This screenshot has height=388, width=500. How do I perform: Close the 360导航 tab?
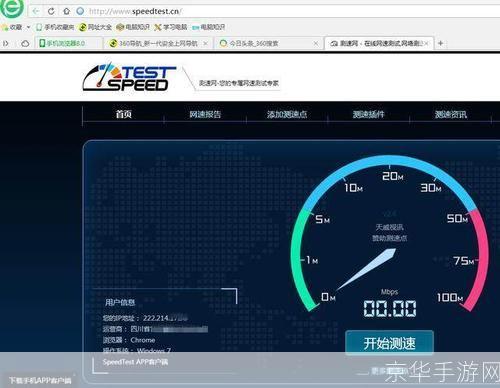click(206, 43)
